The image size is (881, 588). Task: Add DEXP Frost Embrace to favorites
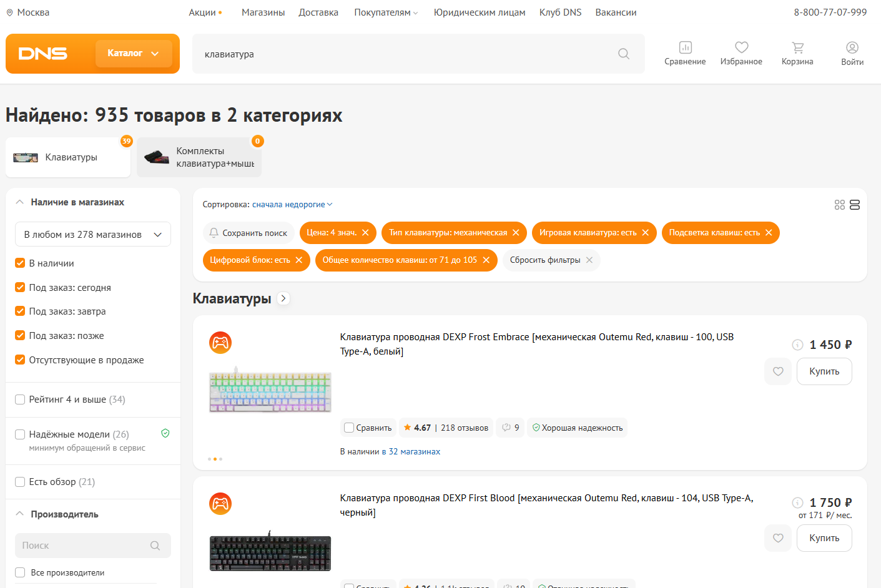[x=778, y=371]
